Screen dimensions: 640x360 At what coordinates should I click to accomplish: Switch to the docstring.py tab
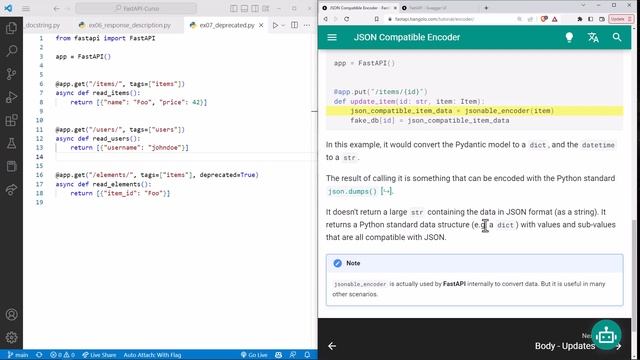[x=42, y=25]
